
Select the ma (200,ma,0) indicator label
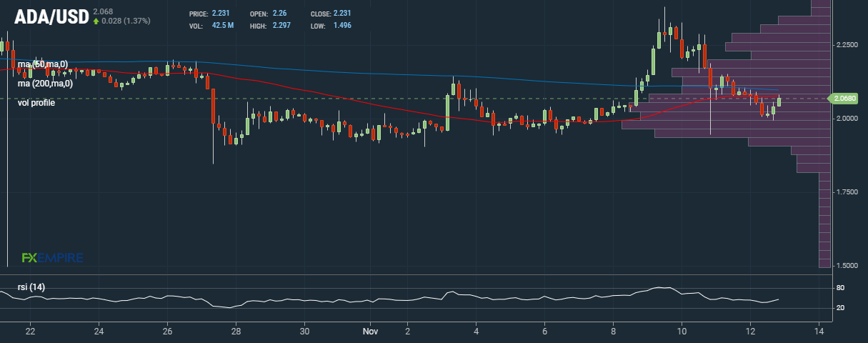click(x=46, y=84)
